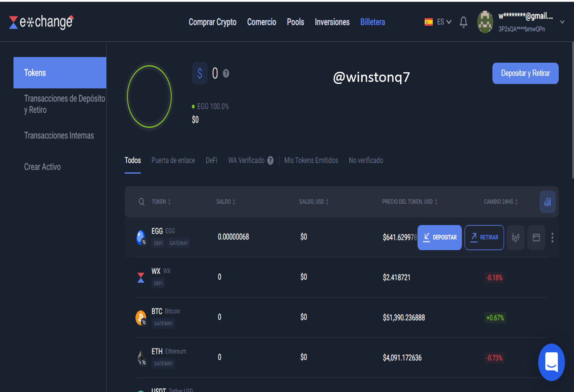Click the coins icon in table header

pos(547,202)
